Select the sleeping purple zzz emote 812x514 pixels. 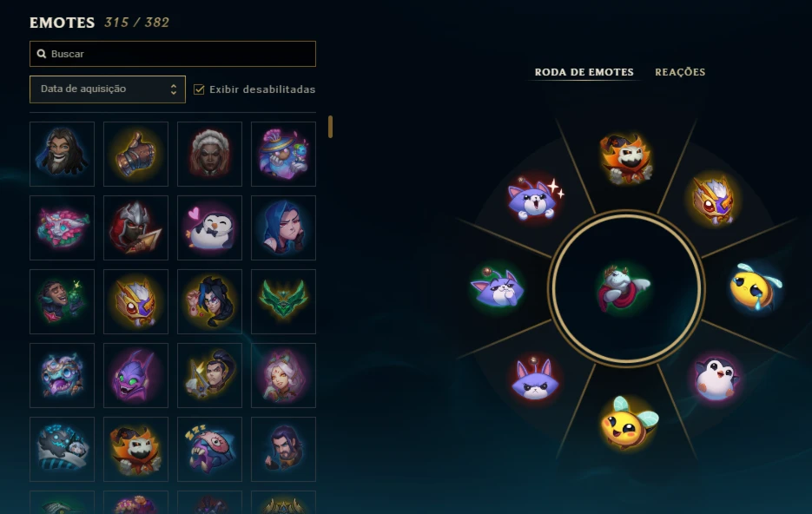click(210, 449)
